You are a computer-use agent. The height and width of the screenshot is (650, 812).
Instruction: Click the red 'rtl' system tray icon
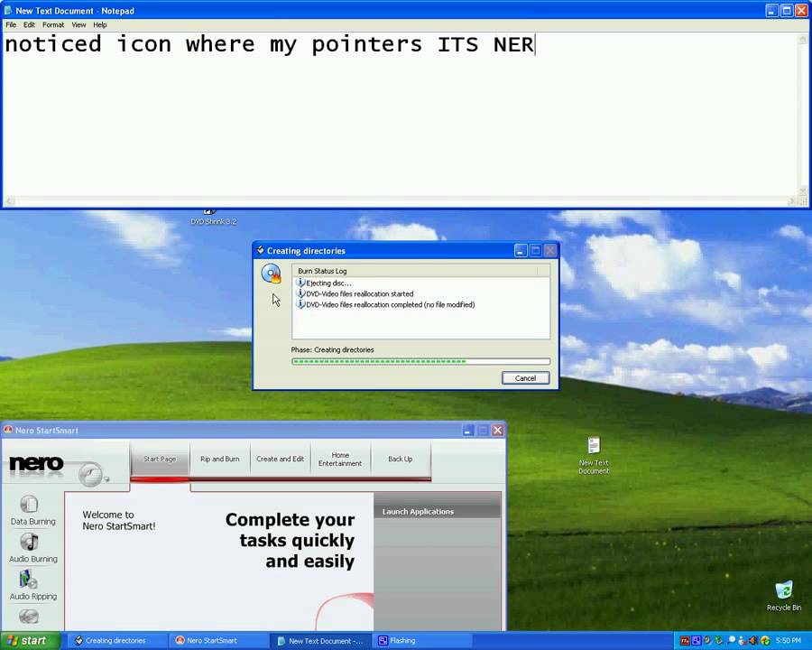coord(685,641)
